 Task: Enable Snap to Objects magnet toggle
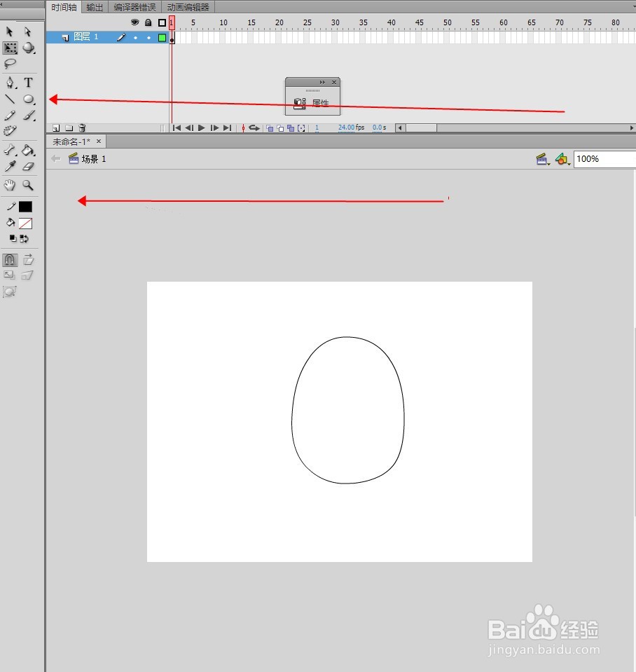tap(10, 259)
